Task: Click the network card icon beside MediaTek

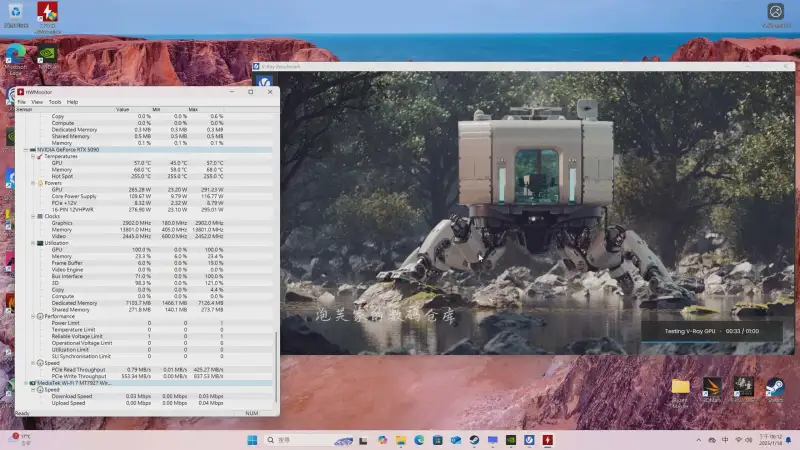Action: click(x=33, y=383)
